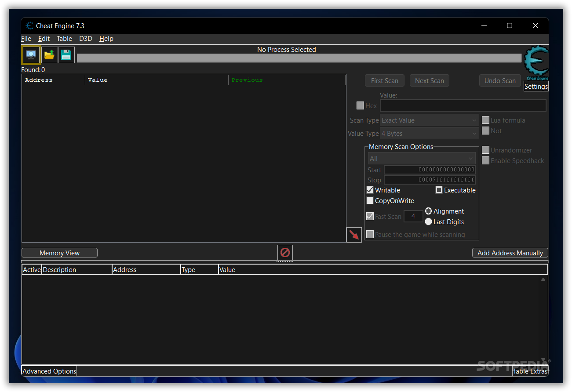Click the Value column header in cheat table
This screenshot has height=392, width=572.
(x=383, y=269)
